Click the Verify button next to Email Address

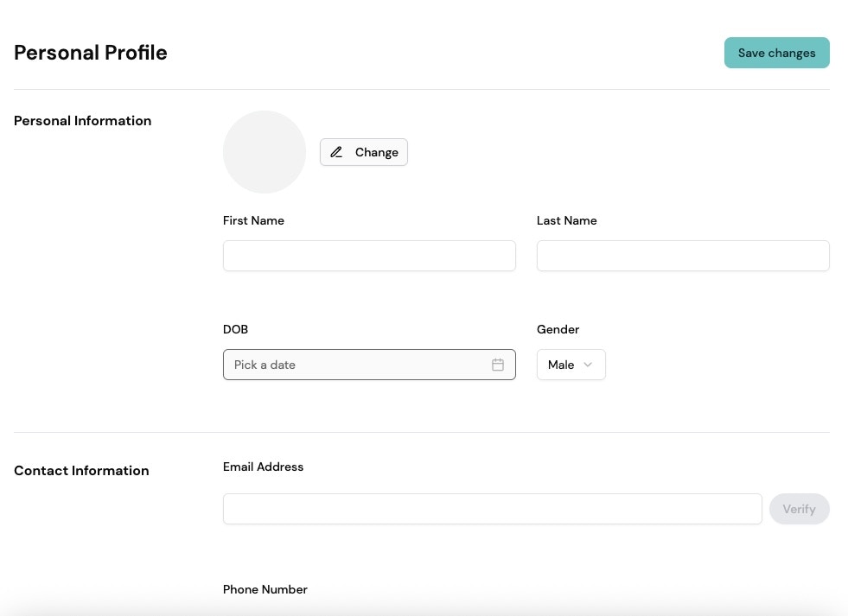[798, 509]
